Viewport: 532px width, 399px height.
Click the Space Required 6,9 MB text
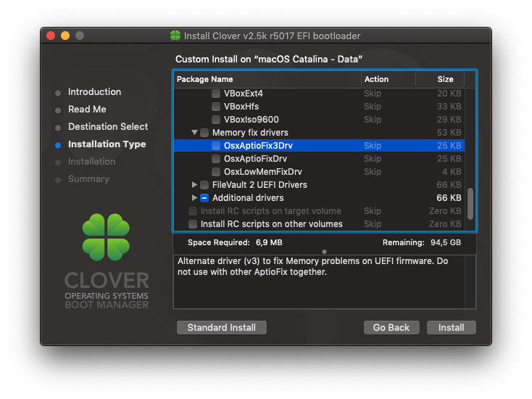[235, 242]
